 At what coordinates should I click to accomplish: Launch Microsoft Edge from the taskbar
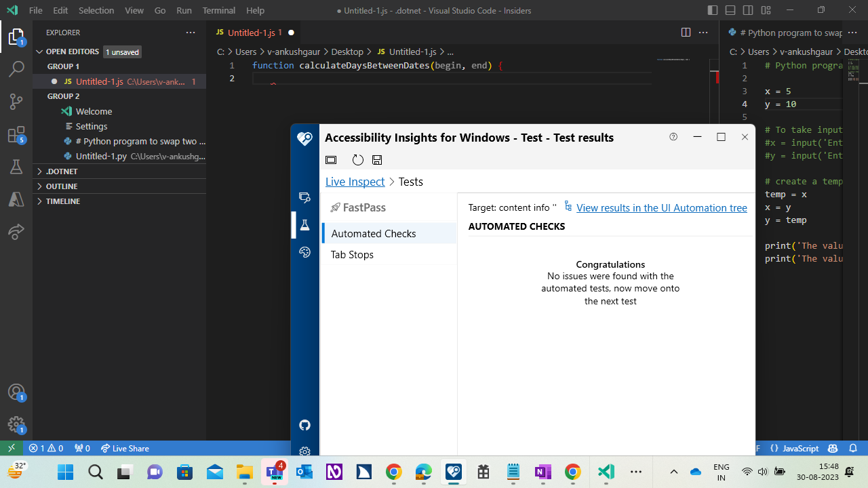pos(423,471)
